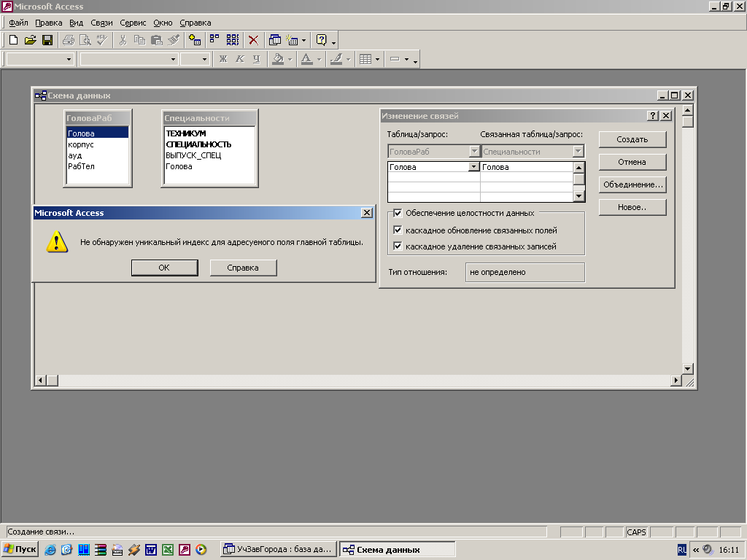This screenshot has height=560, width=747.
Task: Click the Line Color brush swatch
Action: (x=336, y=59)
